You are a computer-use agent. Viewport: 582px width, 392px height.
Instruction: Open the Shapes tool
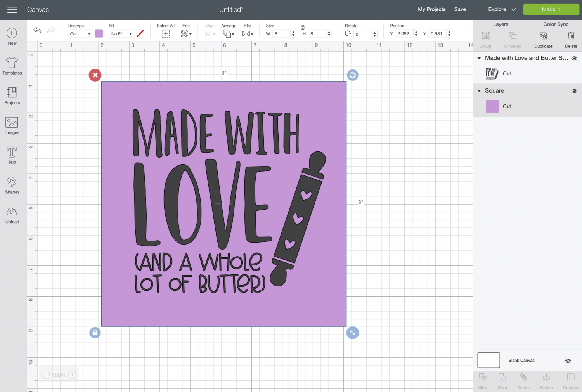tap(12, 182)
